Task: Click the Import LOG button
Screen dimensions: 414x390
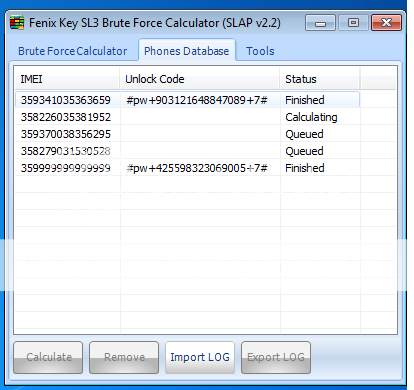Action: pyautogui.click(x=200, y=357)
